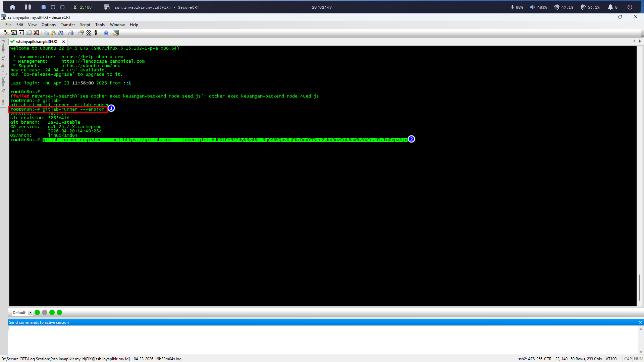Open the Edit menu
The height and width of the screenshot is (362, 644).
click(20, 25)
